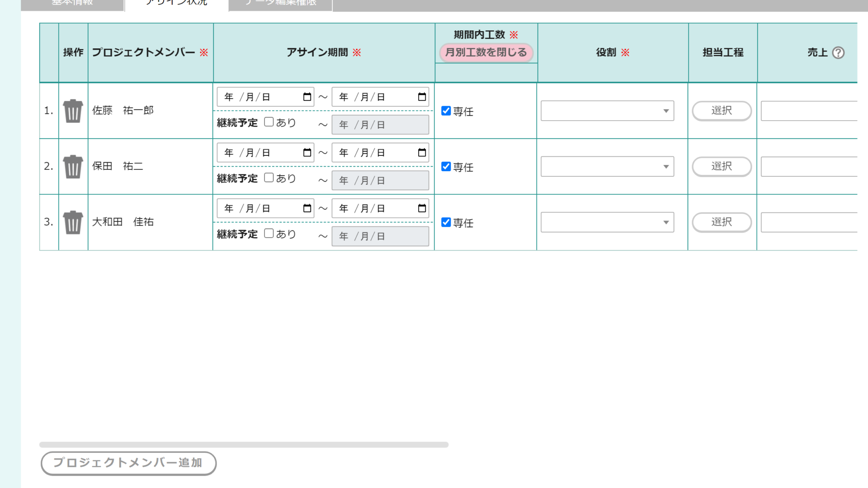Open start date calendar for row 1
Image resolution: width=868 pixels, height=488 pixels.
click(307, 97)
